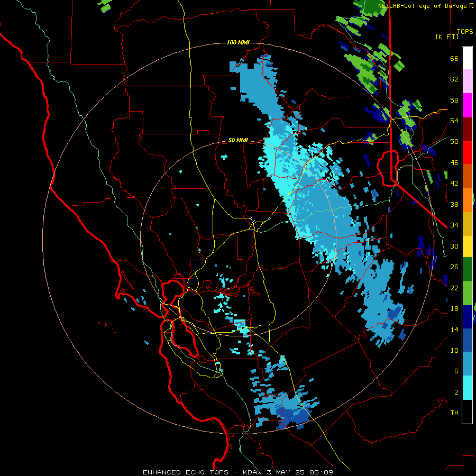This screenshot has width=476, height=476.
Task: Click the legend value 26
Action: coord(454,267)
